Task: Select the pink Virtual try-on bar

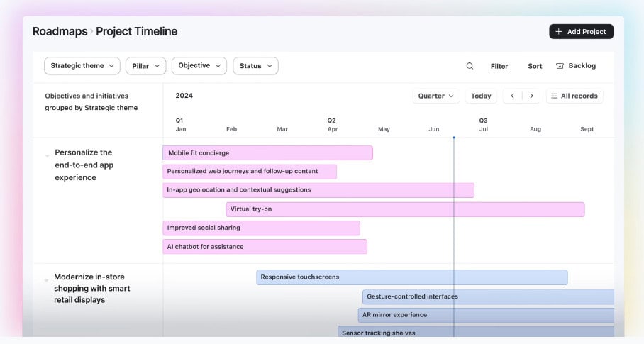Action: [x=405, y=209]
